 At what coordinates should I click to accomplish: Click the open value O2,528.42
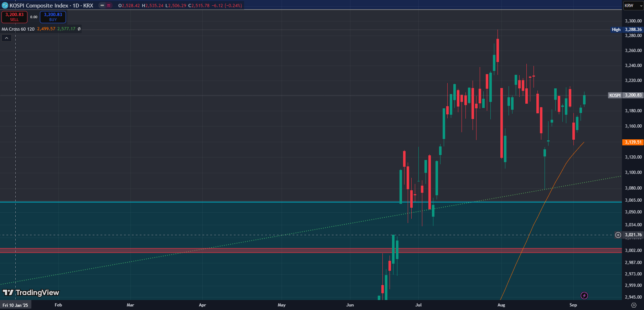[x=129, y=6]
